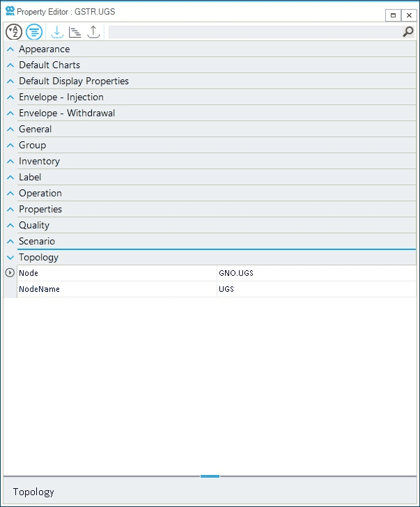420x507 pixels.
Task: Toggle the categorized view icon
Action: click(34, 32)
